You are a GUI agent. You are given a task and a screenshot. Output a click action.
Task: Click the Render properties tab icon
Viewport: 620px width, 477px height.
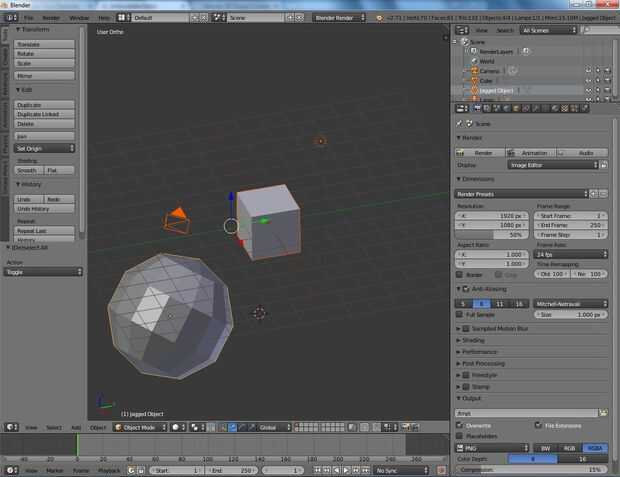coord(477,108)
